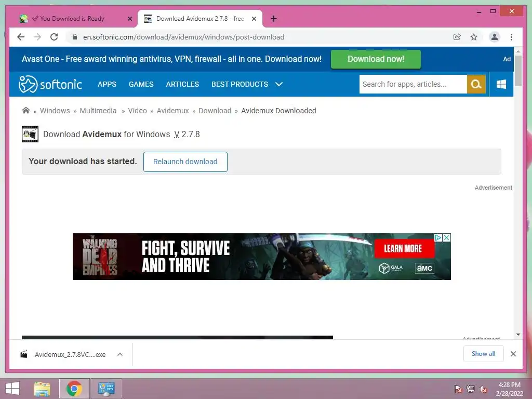Click the page scrollbar up arrow
The height and width of the screenshot is (399, 532).
tap(518, 51)
